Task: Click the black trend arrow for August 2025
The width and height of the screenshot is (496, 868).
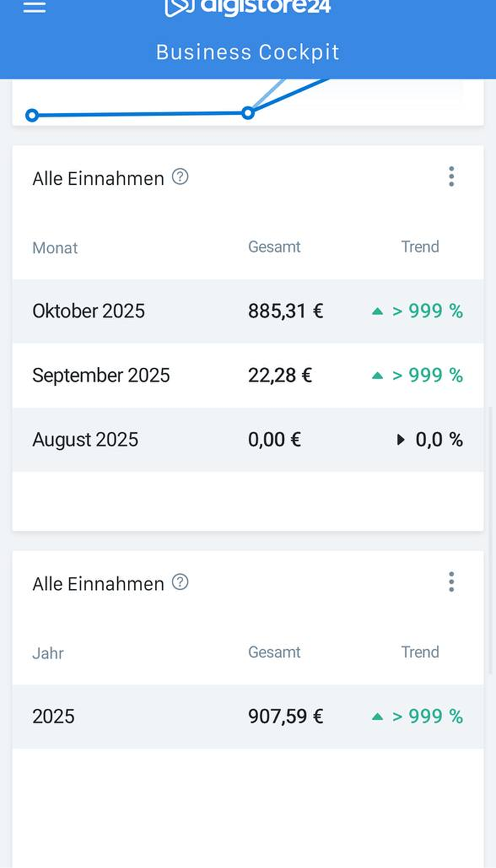Action: pos(400,440)
